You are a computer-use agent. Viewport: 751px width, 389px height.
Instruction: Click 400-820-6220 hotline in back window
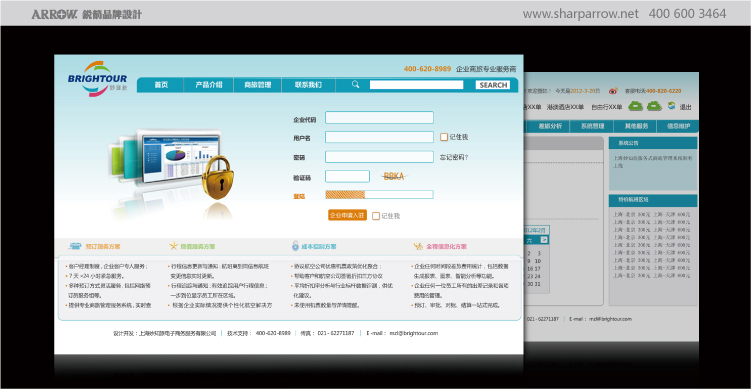coord(663,91)
